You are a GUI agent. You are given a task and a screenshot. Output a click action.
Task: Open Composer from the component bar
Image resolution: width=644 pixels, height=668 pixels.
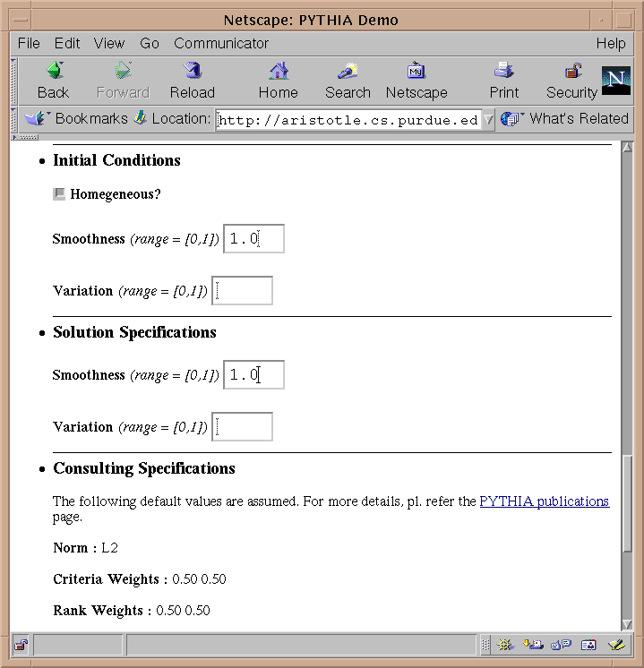(616, 645)
